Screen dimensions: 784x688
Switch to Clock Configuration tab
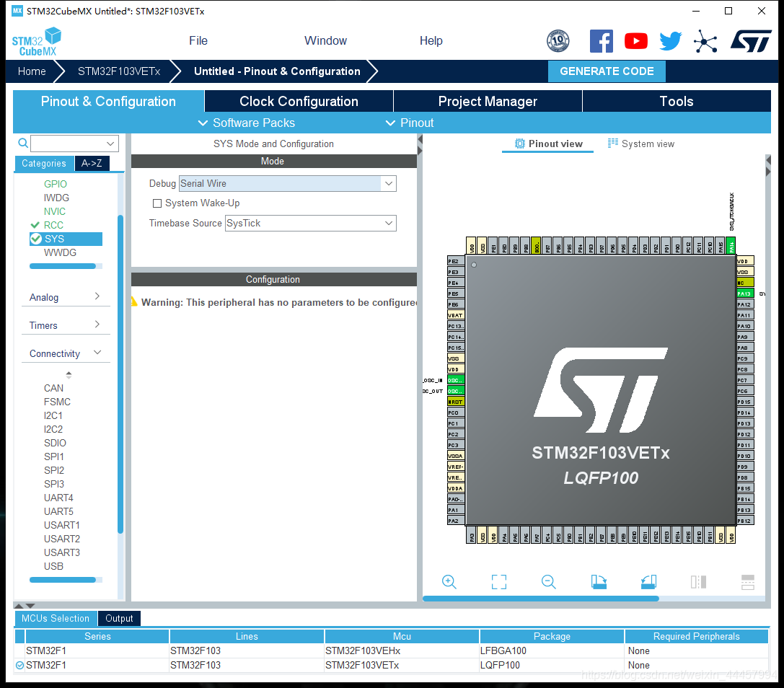(x=299, y=101)
